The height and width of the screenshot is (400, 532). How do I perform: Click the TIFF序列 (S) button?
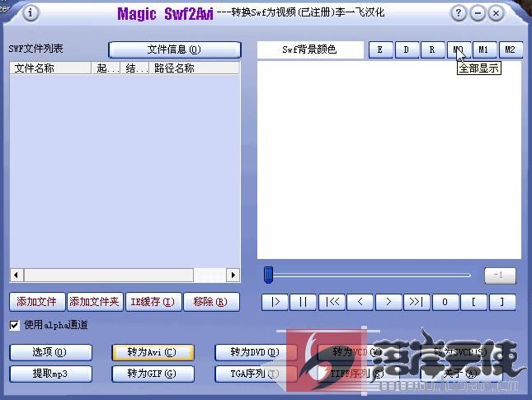click(358, 374)
